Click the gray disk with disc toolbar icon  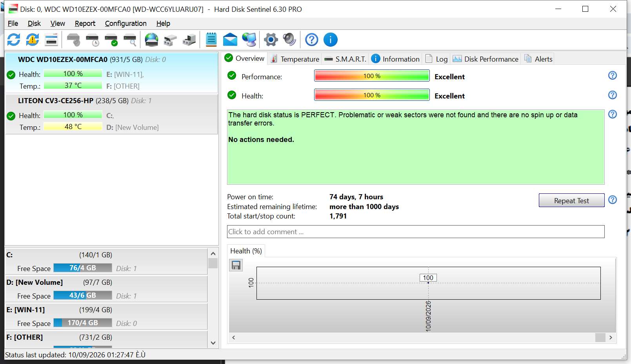click(x=73, y=40)
